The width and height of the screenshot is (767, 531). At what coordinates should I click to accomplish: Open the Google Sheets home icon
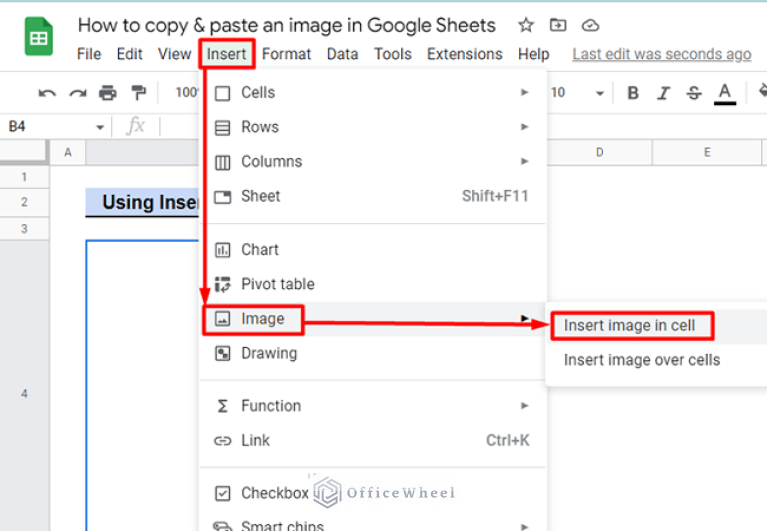[38, 38]
